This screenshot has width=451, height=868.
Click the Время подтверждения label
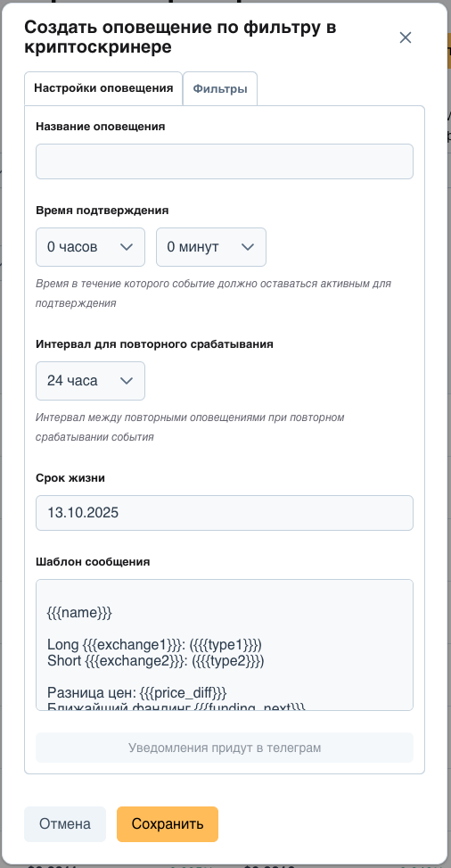tap(102, 211)
